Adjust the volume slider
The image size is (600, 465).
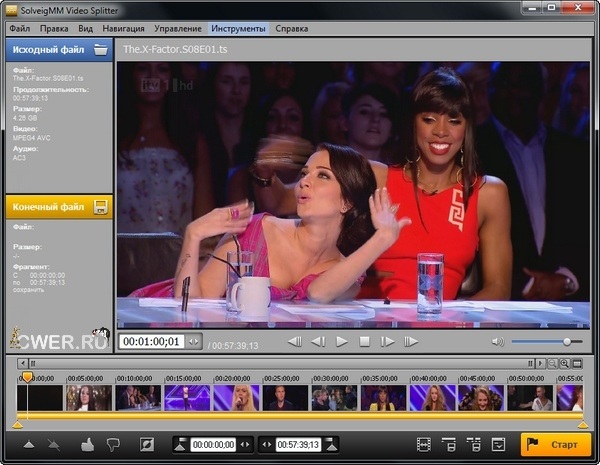tap(566, 341)
